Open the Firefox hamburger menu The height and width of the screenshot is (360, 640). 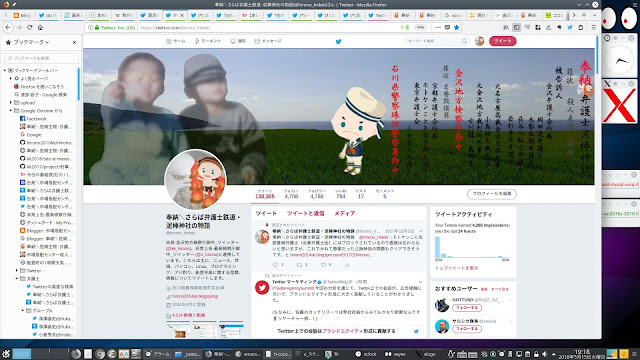point(593,27)
